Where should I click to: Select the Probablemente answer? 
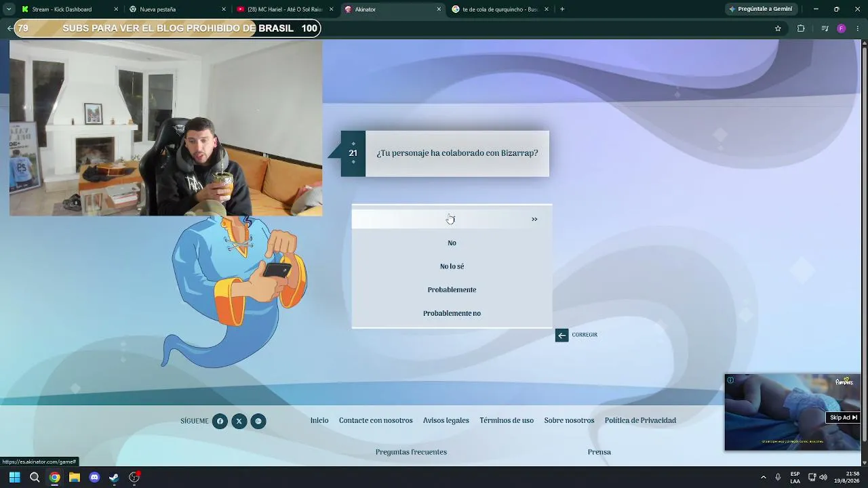click(x=452, y=290)
